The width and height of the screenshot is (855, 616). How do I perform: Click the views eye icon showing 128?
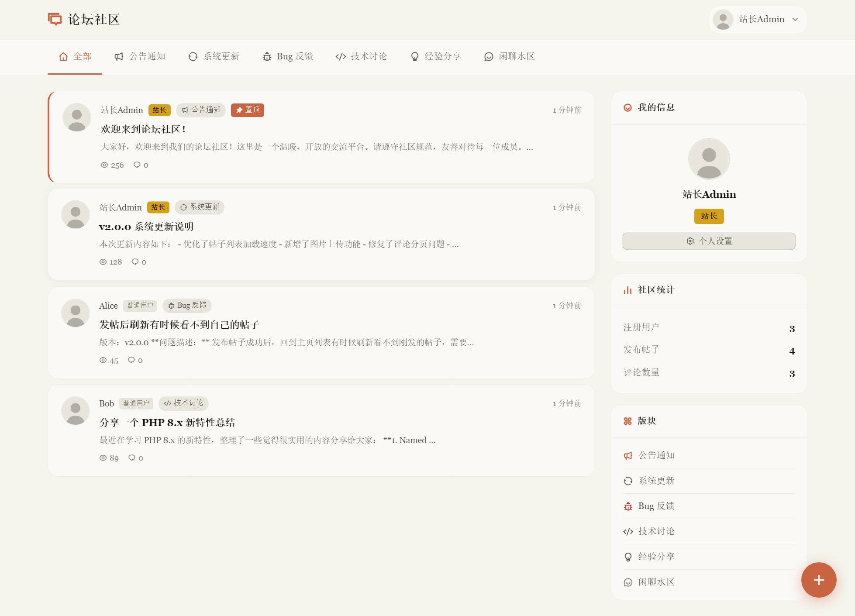click(x=103, y=262)
